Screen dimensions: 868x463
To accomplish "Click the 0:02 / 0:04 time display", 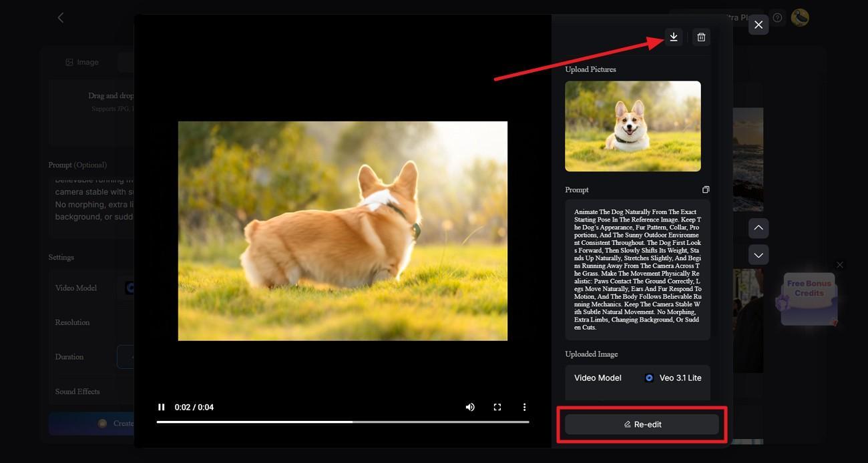I will tap(194, 407).
